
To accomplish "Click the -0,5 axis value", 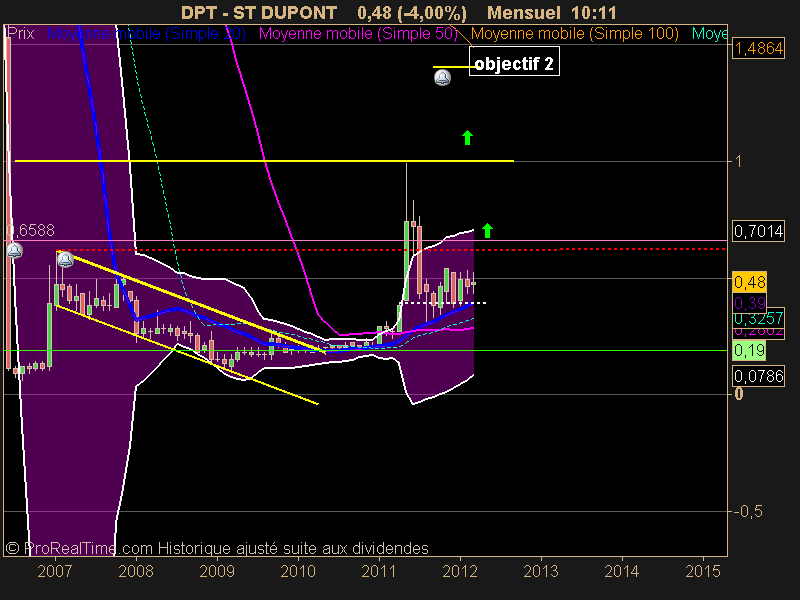I will click(x=748, y=511).
